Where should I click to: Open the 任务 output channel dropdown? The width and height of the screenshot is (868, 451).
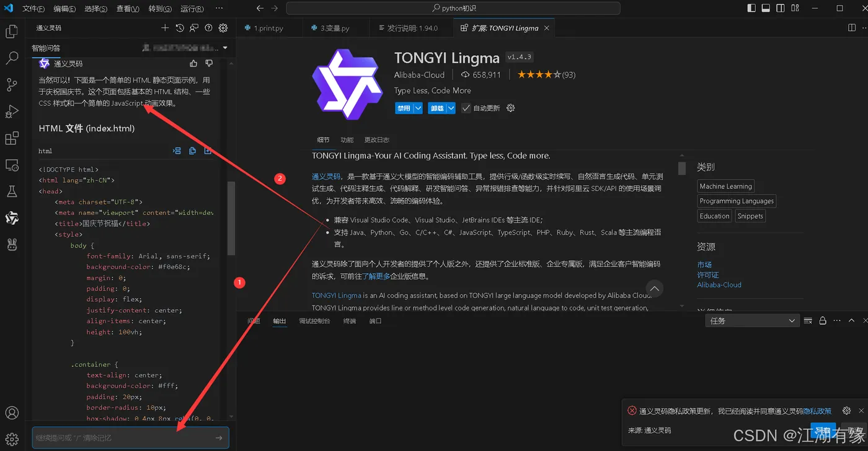(x=752, y=320)
